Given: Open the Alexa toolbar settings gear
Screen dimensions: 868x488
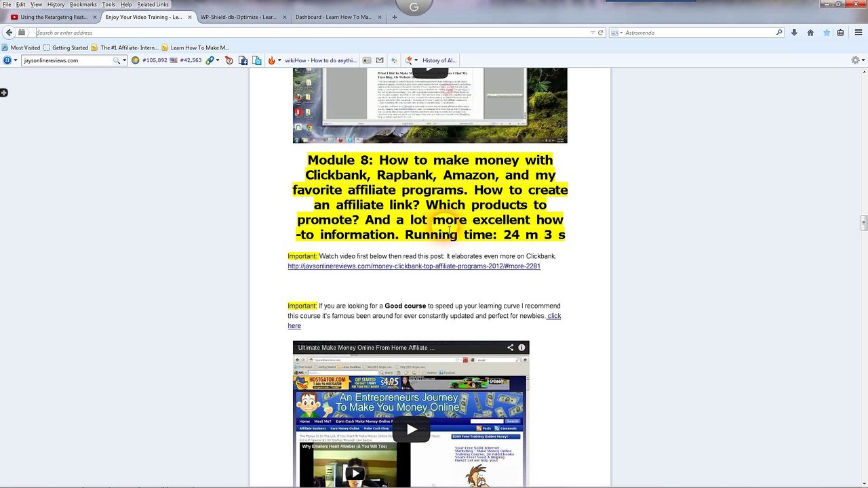Looking at the screenshot, I should pos(855,60).
